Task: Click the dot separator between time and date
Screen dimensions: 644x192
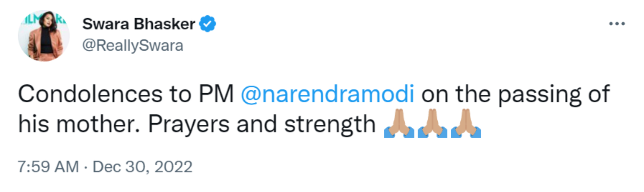Action: (85, 167)
